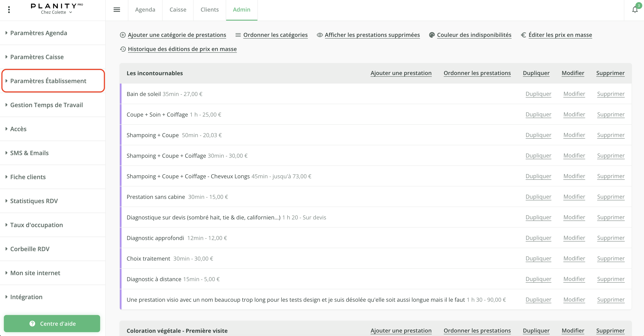Click the history clock icon
Screen dimensions: 644x336
click(x=123, y=49)
